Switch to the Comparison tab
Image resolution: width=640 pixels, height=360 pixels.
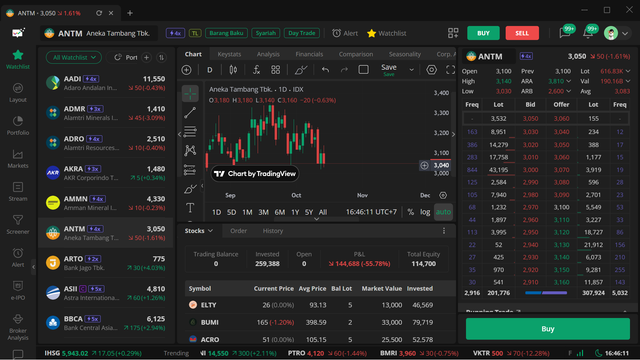click(x=356, y=54)
